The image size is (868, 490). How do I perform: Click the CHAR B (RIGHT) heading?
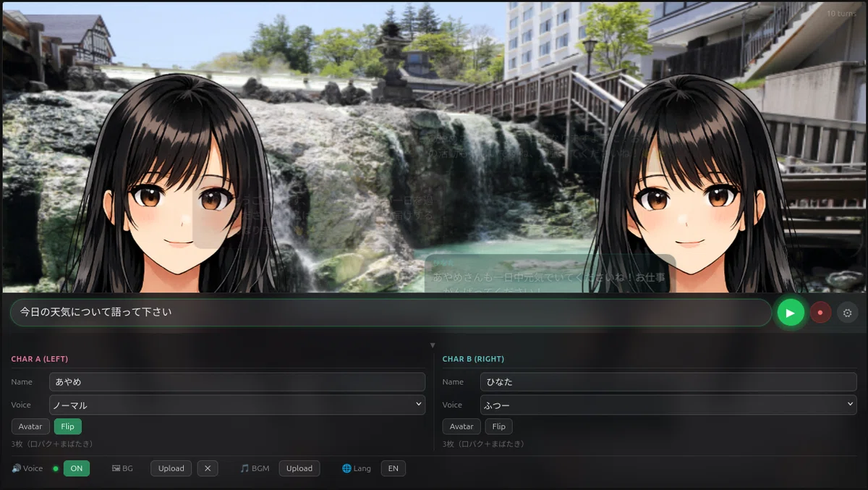pos(474,359)
